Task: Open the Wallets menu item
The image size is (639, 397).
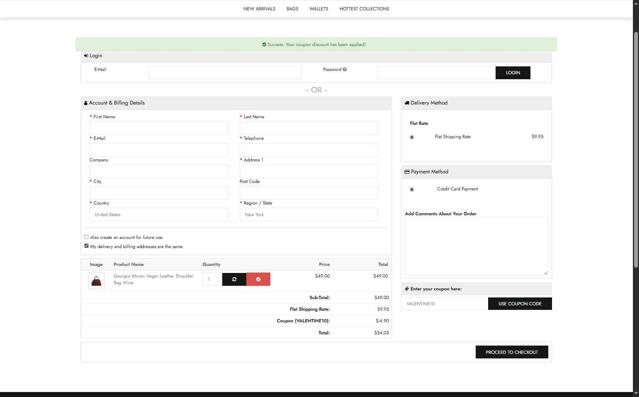Action: point(319,9)
